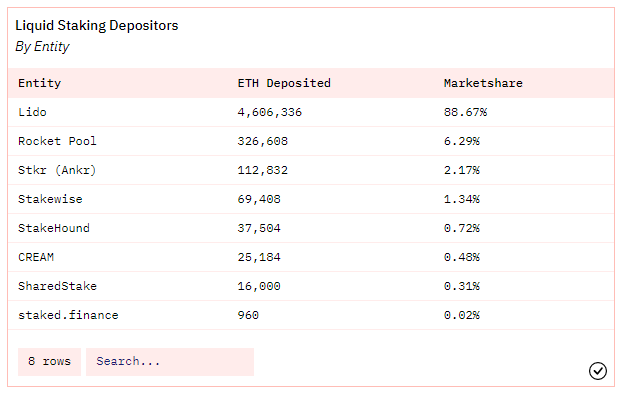The height and width of the screenshot is (394, 622).
Task: Sort by ETH Deposited column header
Action: tap(284, 83)
